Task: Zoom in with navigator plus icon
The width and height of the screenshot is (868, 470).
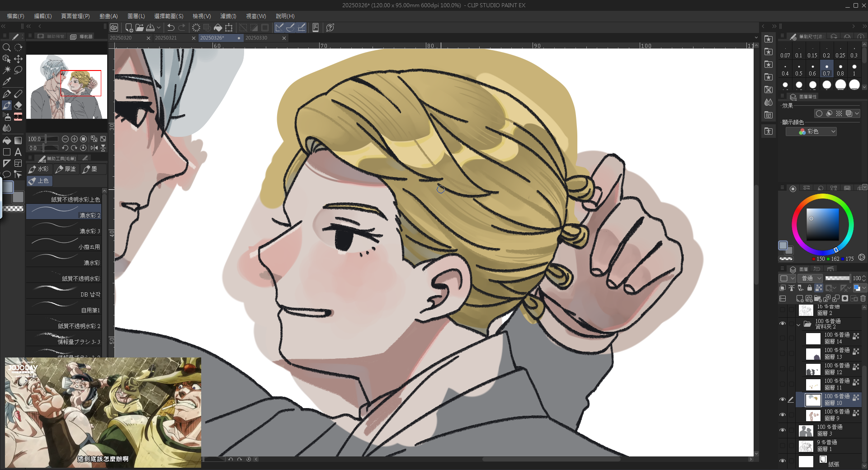Action: 74,139
